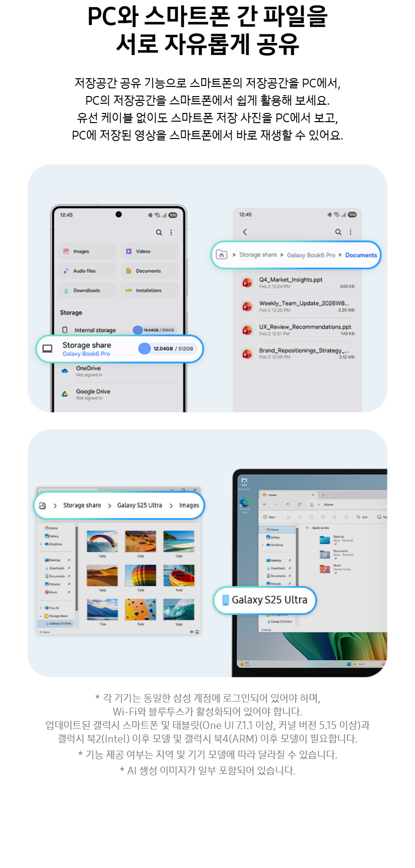Tap the home folder icon in phone breadcrumb
The height and width of the screenshot is (868, 415).
pos(221,254)
